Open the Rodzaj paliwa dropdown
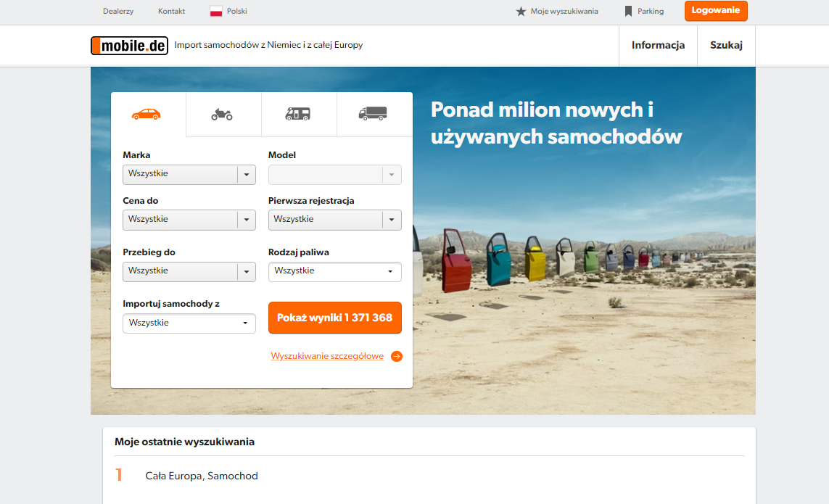The height and width of the screenshot is (504, 829). point(334,272)
